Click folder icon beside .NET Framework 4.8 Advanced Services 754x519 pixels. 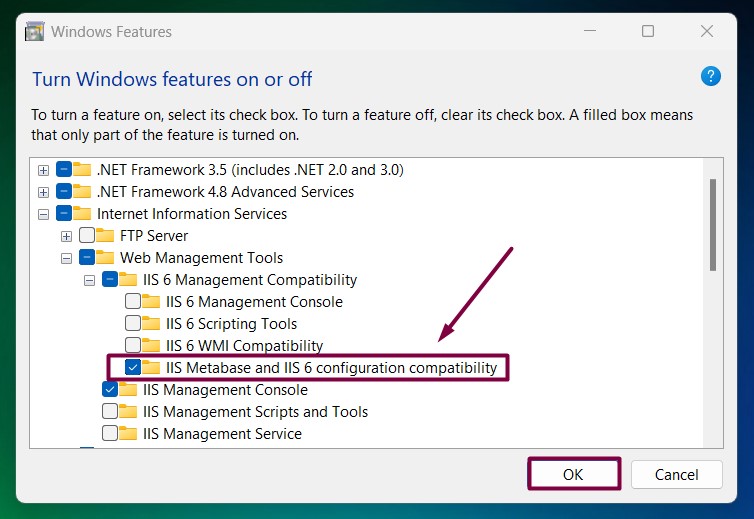point(82,191)
